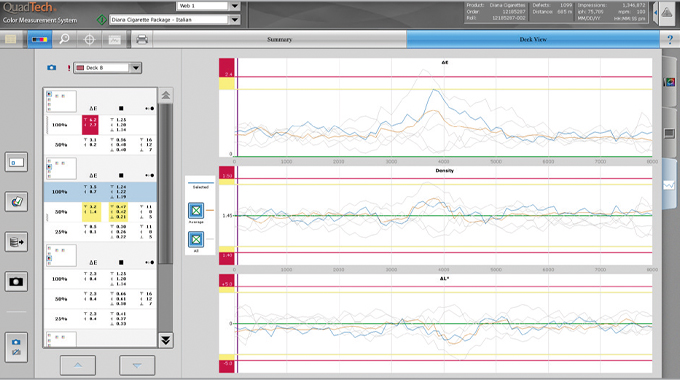Screen dimensions: 680x380
Task: Open the monitor display side tab
Action: (x=670, y=133)
